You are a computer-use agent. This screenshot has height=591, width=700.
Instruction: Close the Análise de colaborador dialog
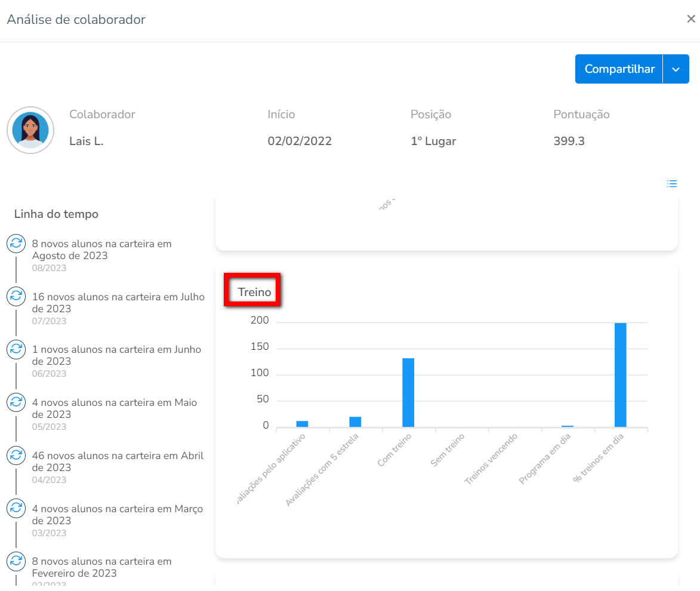pyautogui.click(x=691, y=19)
